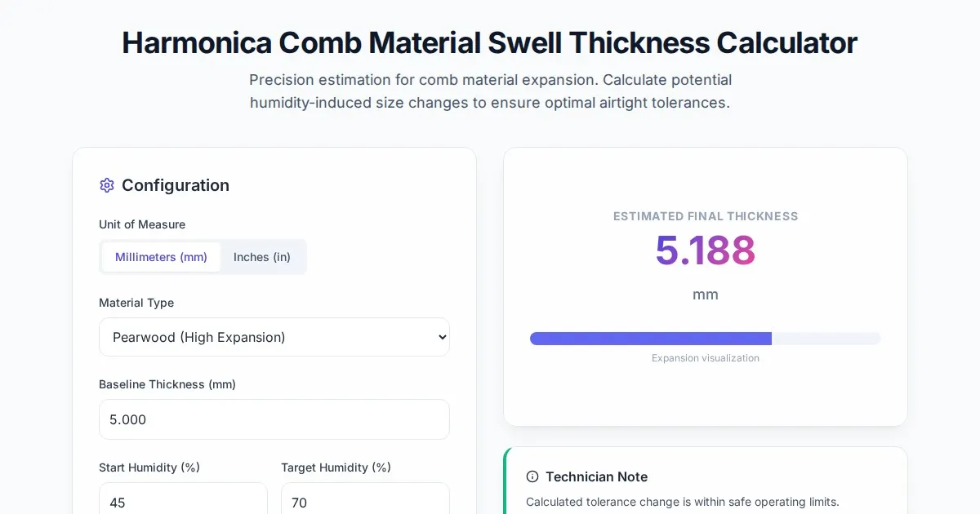
Task: Click the Technician Note heading
Action: click(596, 476)
